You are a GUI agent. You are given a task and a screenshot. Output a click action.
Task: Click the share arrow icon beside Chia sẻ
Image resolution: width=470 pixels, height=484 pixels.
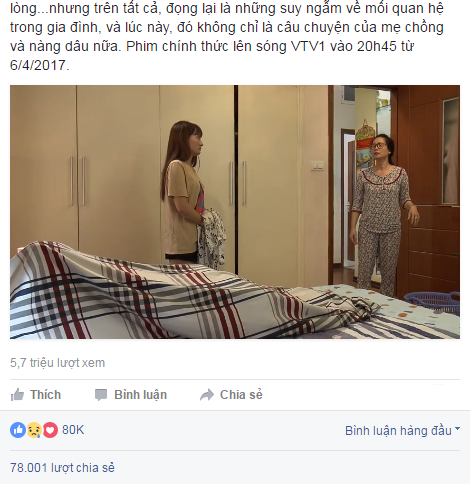tap(207, 395)
